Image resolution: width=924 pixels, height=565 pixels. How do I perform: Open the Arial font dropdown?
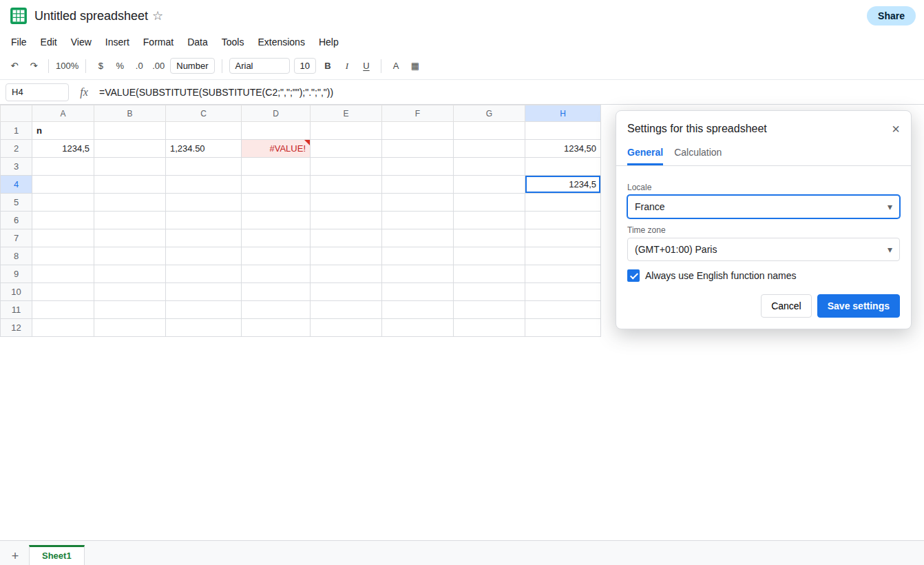260,66
